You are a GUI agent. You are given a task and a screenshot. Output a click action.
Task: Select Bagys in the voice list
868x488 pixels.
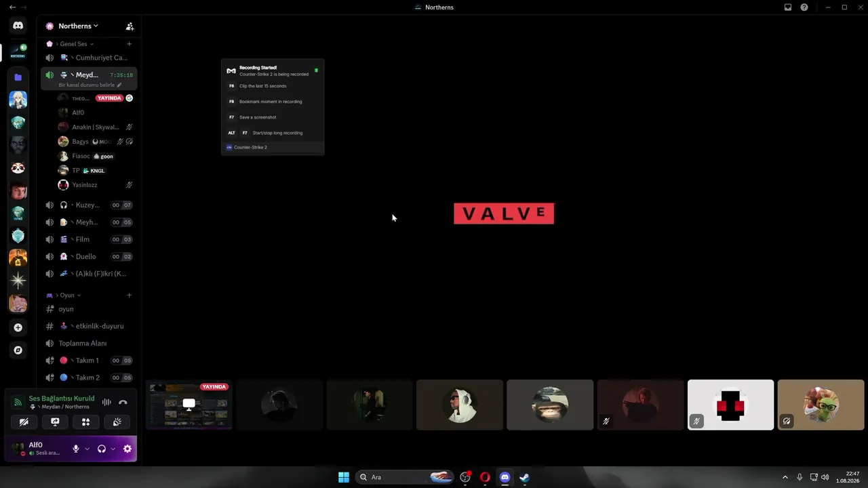click(96, 142)
